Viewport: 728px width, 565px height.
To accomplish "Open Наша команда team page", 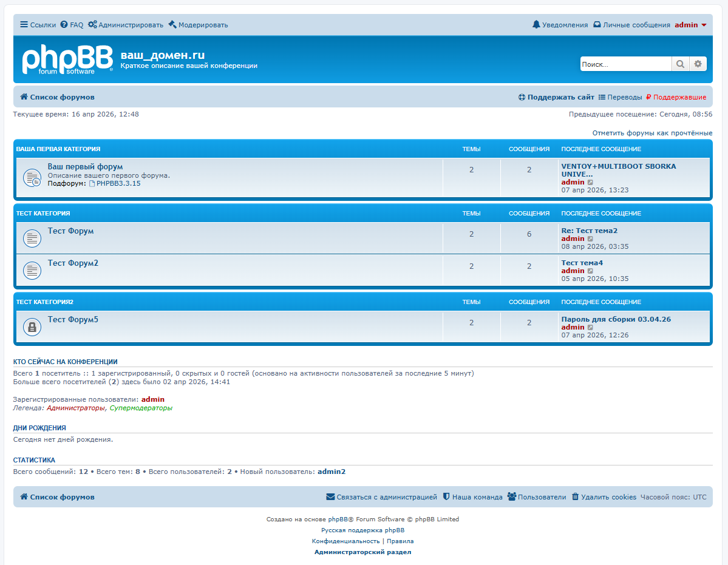I will pyautogui.click(x=472, y=497).
